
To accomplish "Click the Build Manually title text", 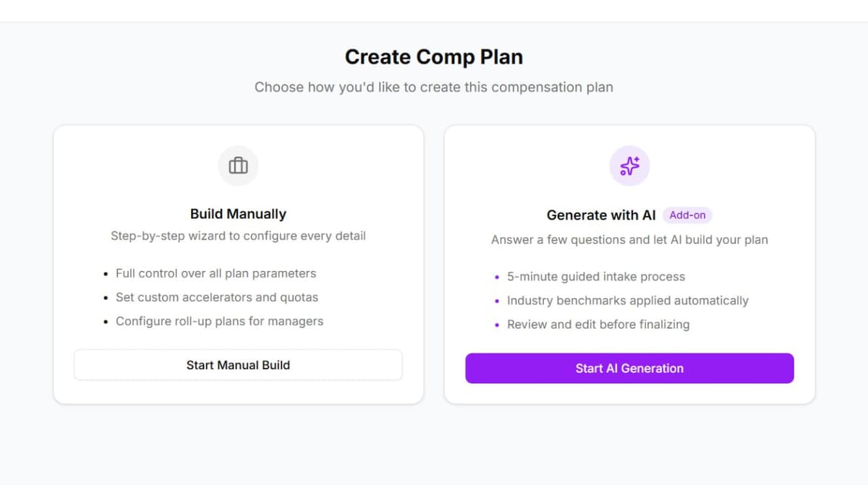I will tap(238, 214).
